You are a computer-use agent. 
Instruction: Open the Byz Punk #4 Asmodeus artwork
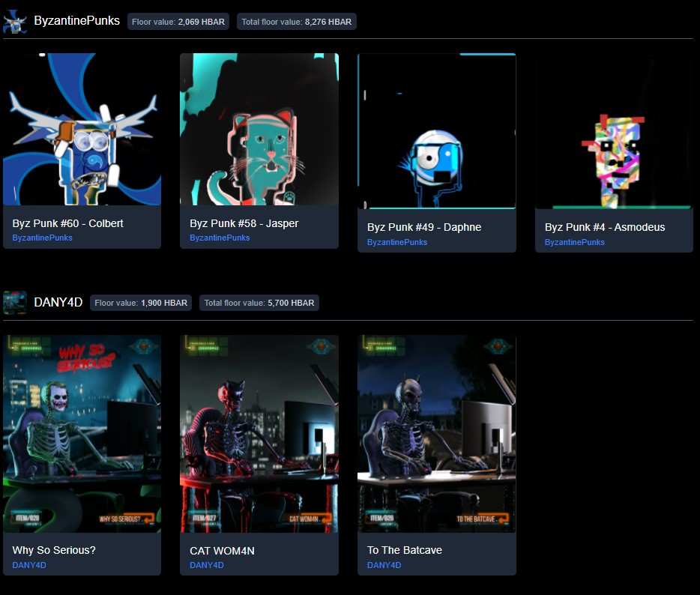click(x=614, y=131)
